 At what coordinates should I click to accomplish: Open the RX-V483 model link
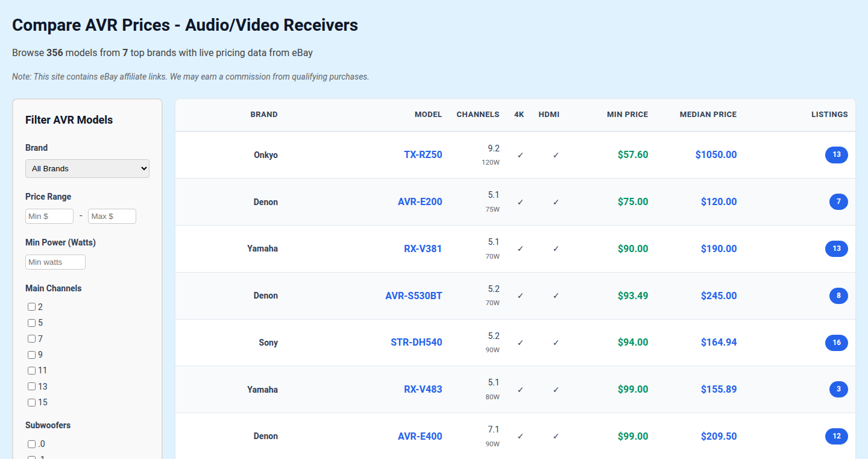click(x=423, y=390)
